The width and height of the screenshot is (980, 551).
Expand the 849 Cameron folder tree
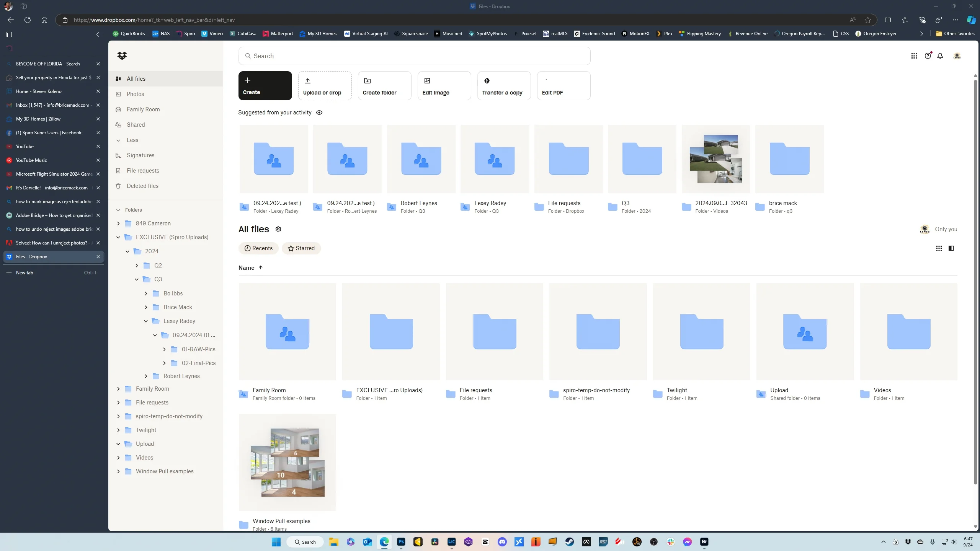118,223
